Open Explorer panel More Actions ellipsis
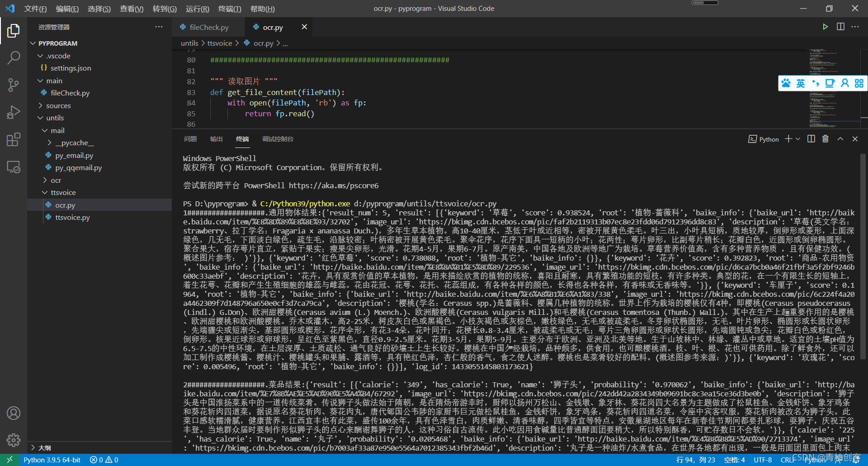The height and width of the screenshot is (466, 868). [159, 27]
